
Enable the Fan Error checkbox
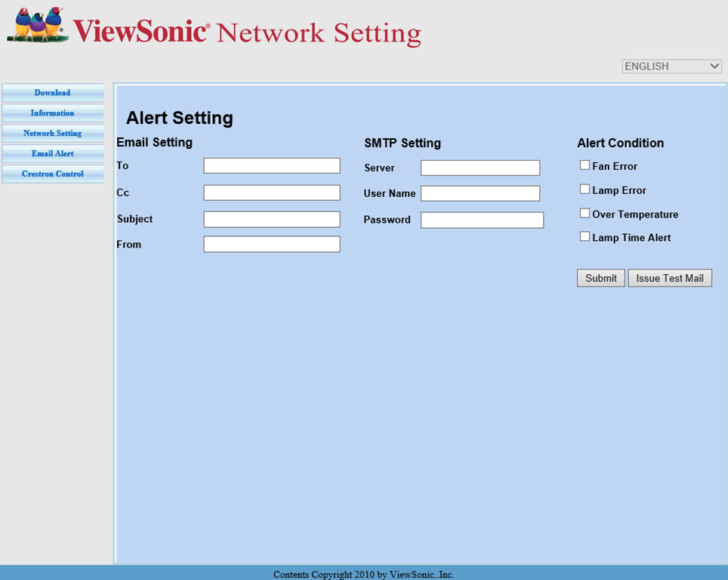(x=585, y=165)
